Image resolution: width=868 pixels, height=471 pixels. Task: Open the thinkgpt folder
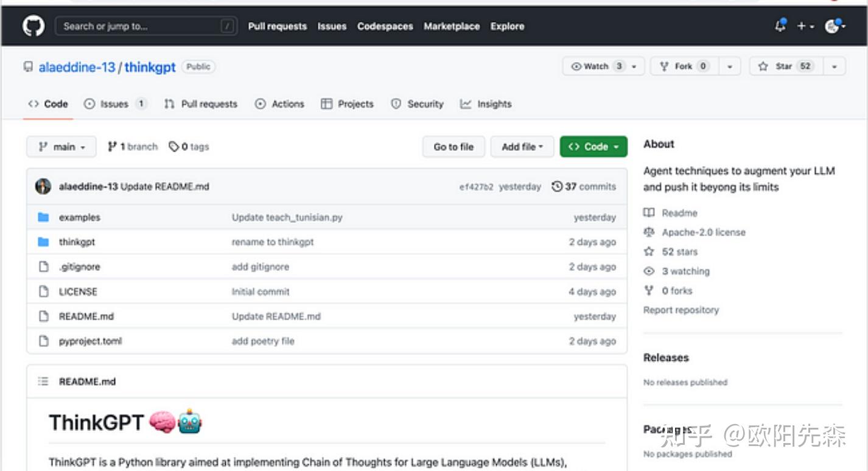pyautogui.click(x=77, y=242)
